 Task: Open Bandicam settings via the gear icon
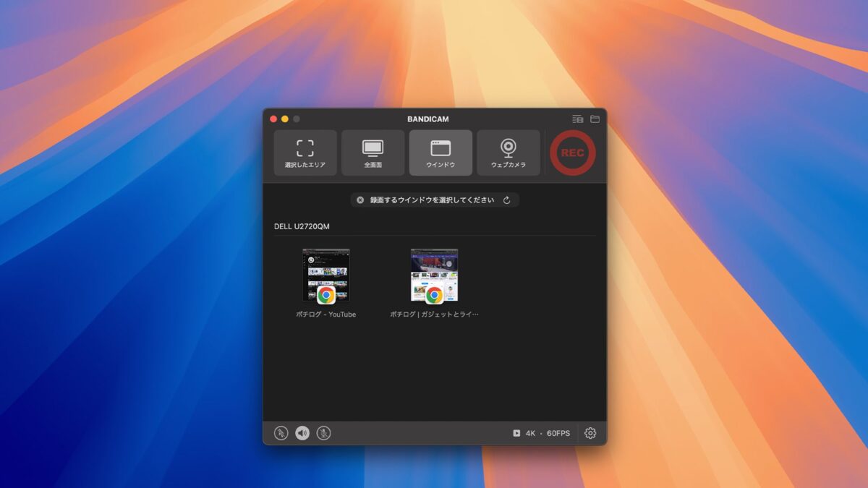point(591,432)
